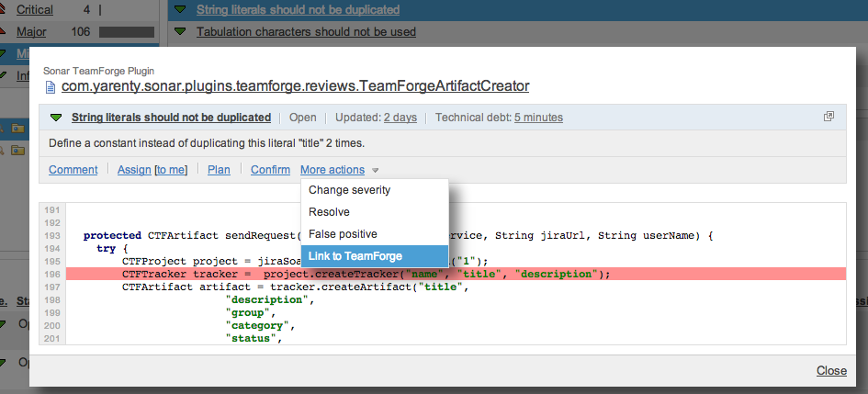This screenshot has width=868, height=394.
Task: Click the issue message about literal "title"
Action: pyautogui.click(x=207, y=143)
